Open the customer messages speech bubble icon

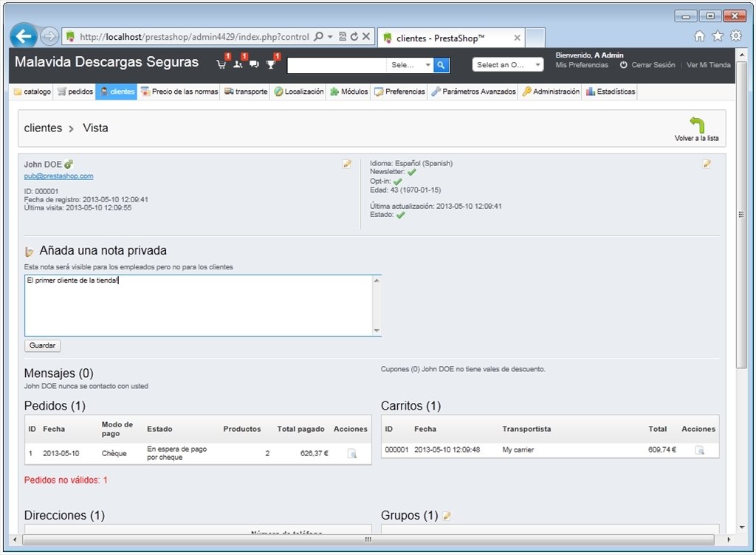(x=254, y=64)
